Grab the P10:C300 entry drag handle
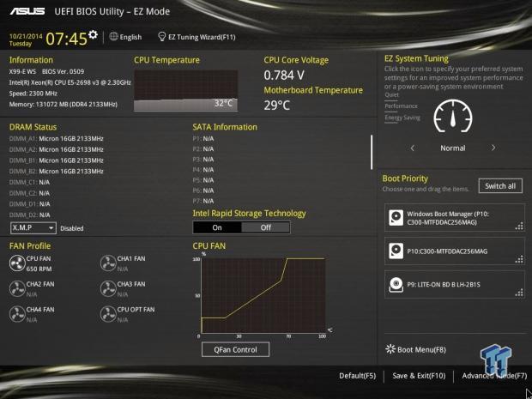The width and height of the screenshot is (532, 399). 519,259
